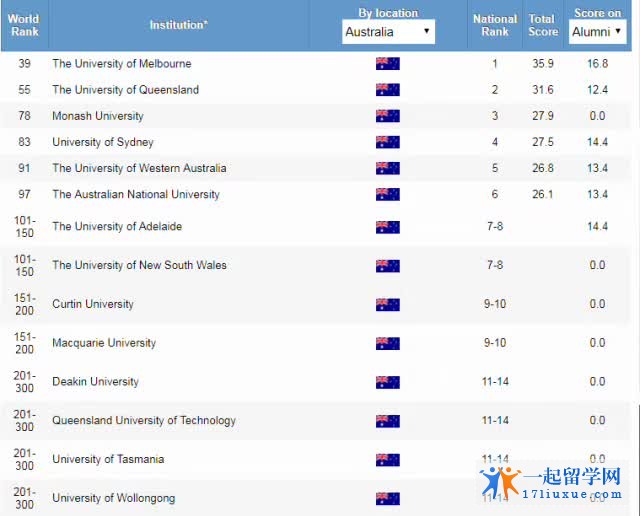Screen dimensions: 640x516
Task: Click the Institution column header
Action: (178, 25)
